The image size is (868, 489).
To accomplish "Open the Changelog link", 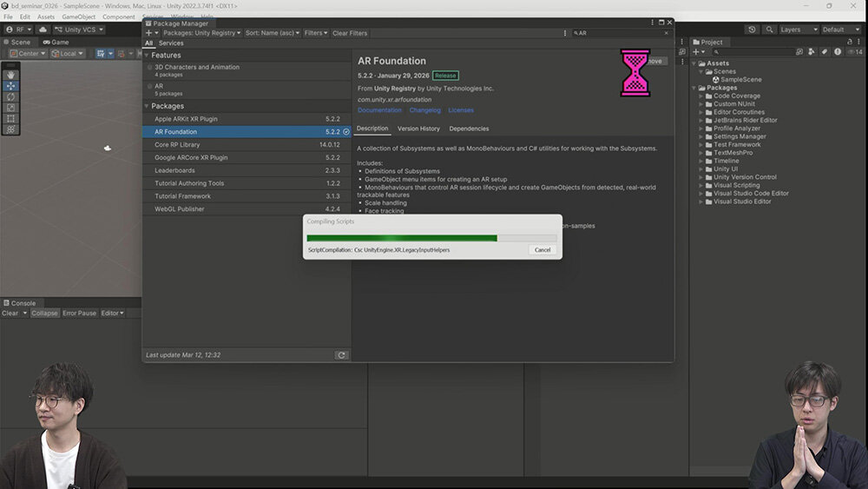I will click(x=425, y=110).
